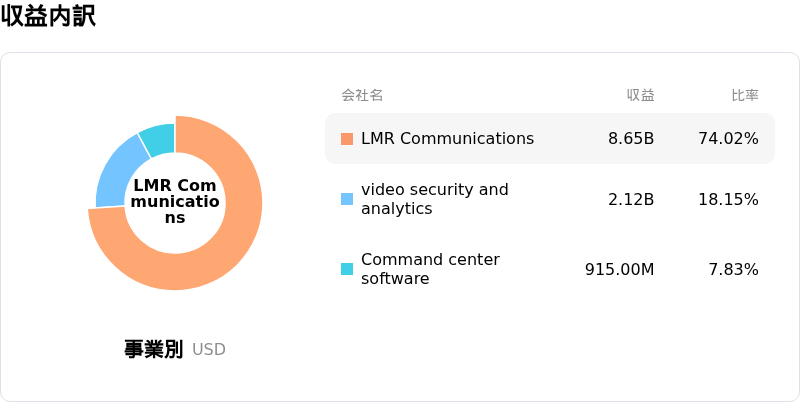
Task: Click the 2.12B revenue value
Action: pos(631,199)
